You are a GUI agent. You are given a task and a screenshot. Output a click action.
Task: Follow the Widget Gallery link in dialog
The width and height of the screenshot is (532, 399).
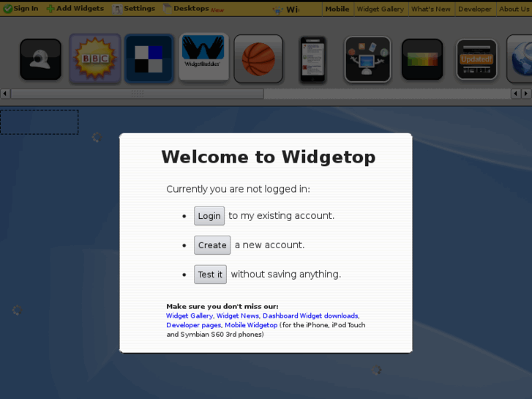coord(190,316)
